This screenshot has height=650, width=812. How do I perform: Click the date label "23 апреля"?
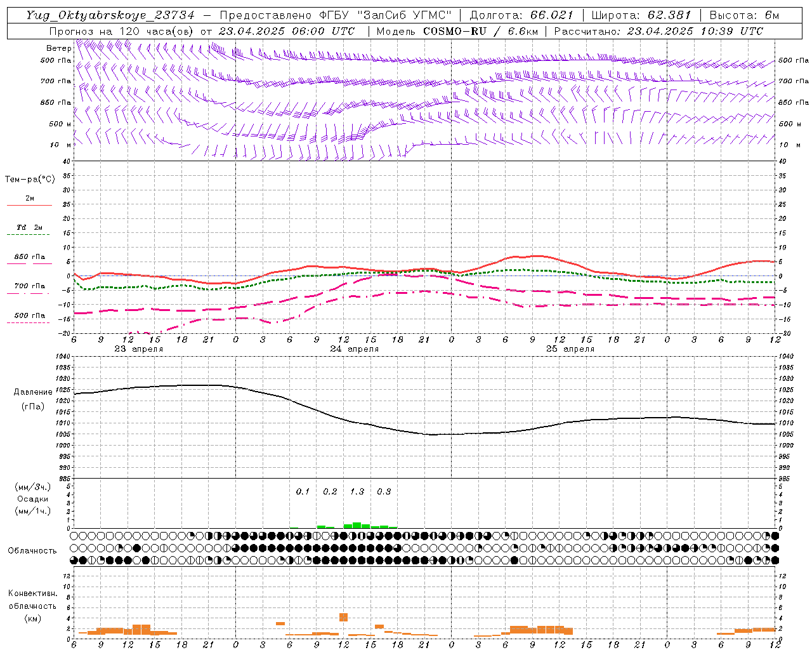pyautogui.click(x=138, y=349)
